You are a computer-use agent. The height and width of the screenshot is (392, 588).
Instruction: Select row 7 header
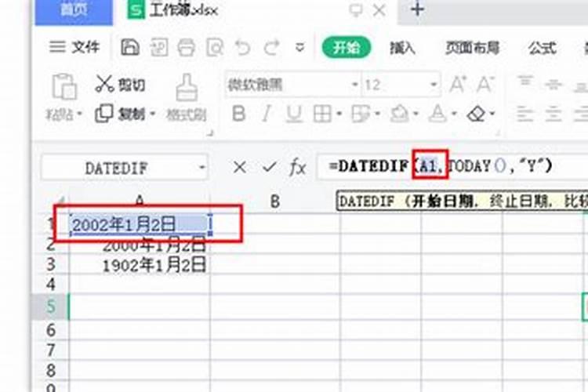[51, 350]
